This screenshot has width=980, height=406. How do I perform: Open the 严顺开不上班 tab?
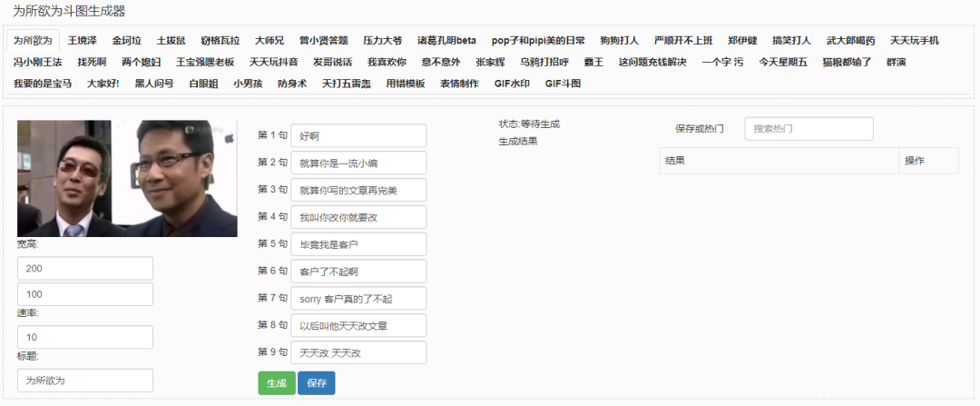[x=683, y=41]
